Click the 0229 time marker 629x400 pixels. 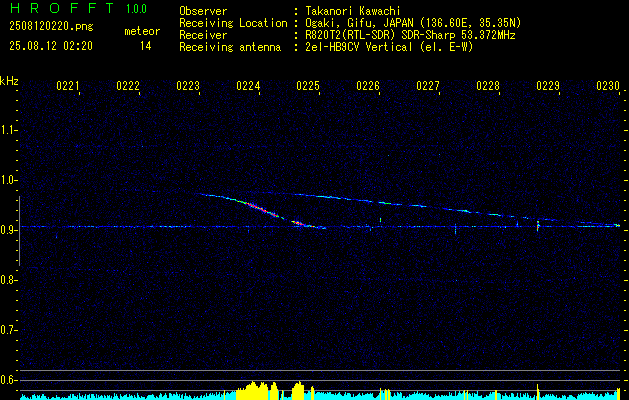tap(548, 86)
